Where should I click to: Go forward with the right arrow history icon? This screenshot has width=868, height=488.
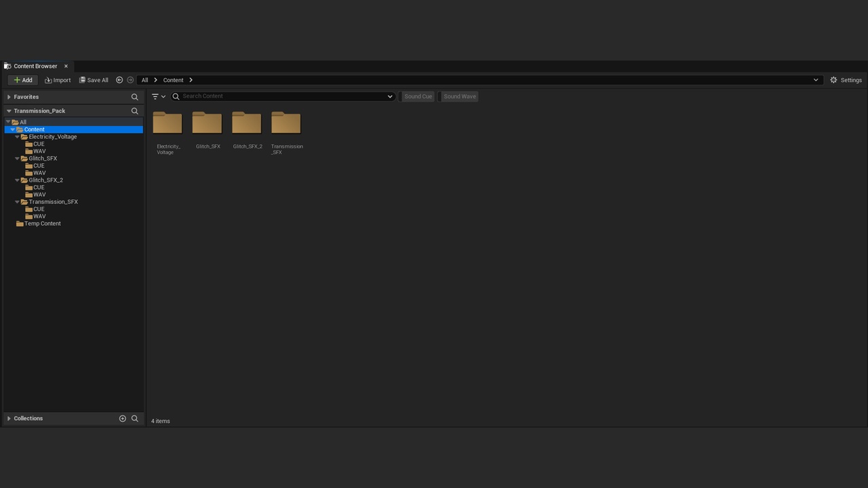point(130,80)
